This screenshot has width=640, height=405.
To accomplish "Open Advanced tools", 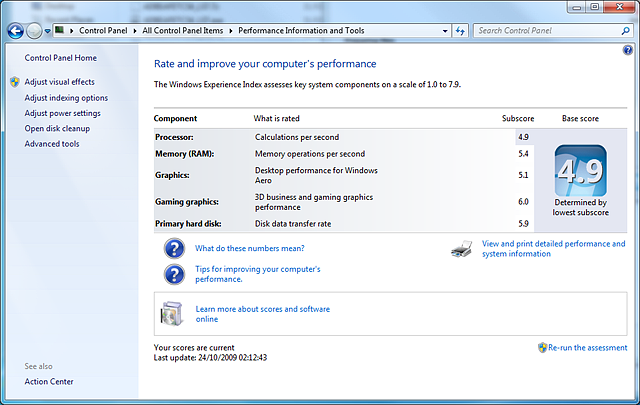I will pyautogui.click(x=52, y=144).
